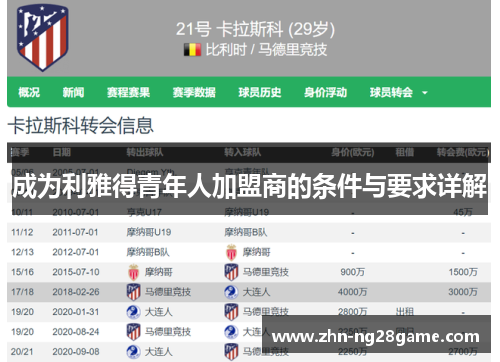Click the 转入球队 column header
500x362 pixels.
tap(243, 153)
